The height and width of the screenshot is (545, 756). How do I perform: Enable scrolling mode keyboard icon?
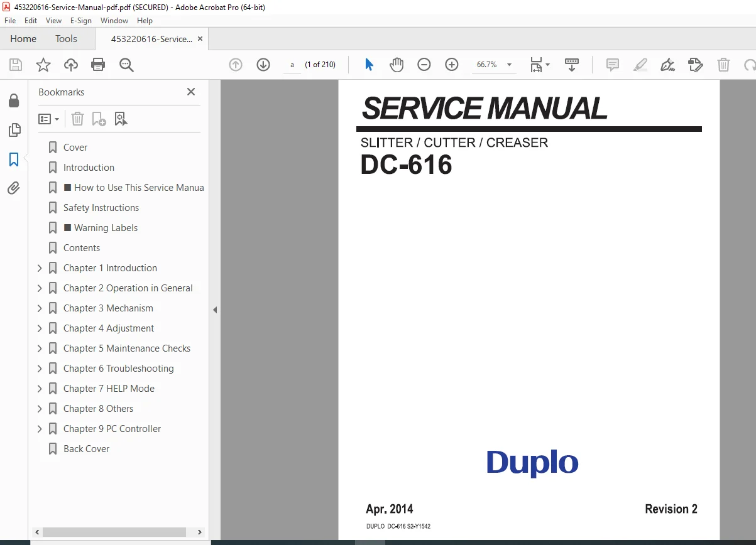pos(572,65)
